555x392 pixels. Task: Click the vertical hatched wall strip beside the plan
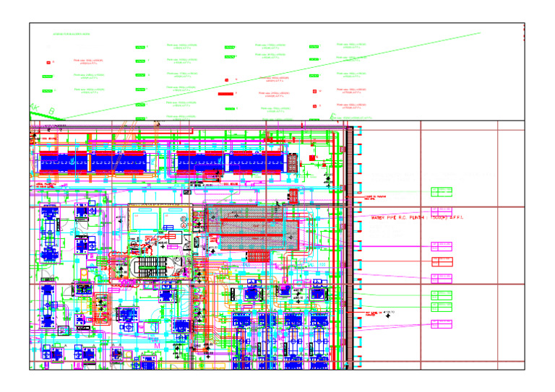coord(350,248)
